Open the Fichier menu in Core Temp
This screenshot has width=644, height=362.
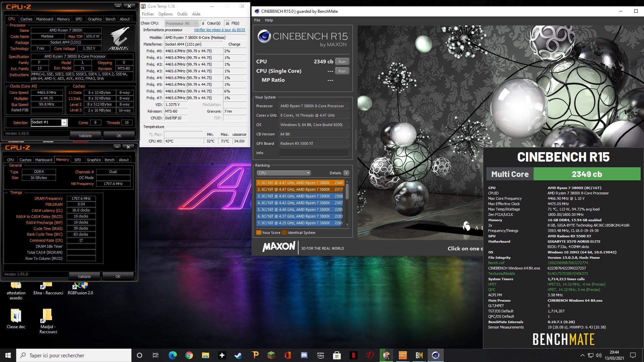tap(148, 14)
